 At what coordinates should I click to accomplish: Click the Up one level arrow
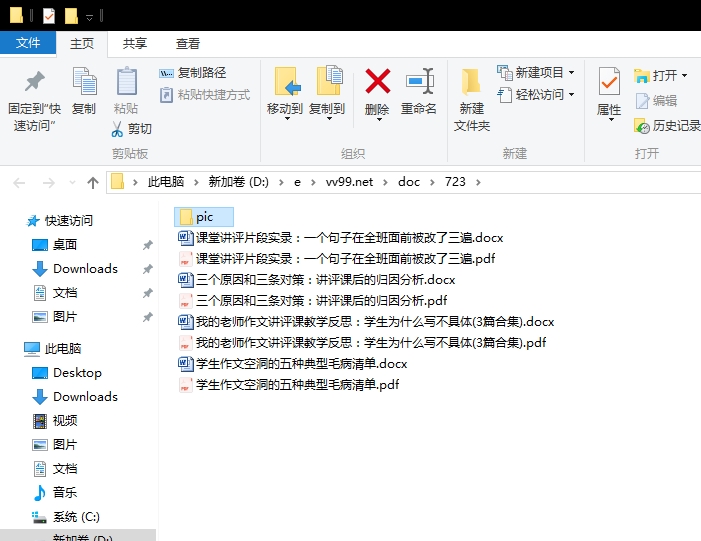(93, 182)
